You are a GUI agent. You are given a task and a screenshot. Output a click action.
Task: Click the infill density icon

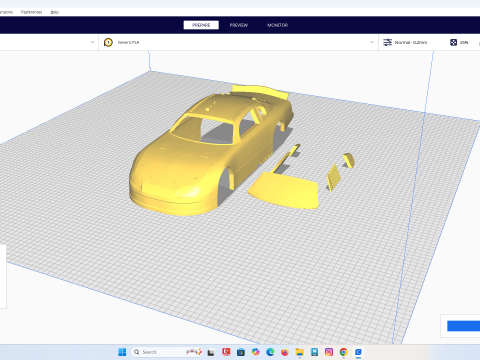pyautogui.click(x=453, y=42)
